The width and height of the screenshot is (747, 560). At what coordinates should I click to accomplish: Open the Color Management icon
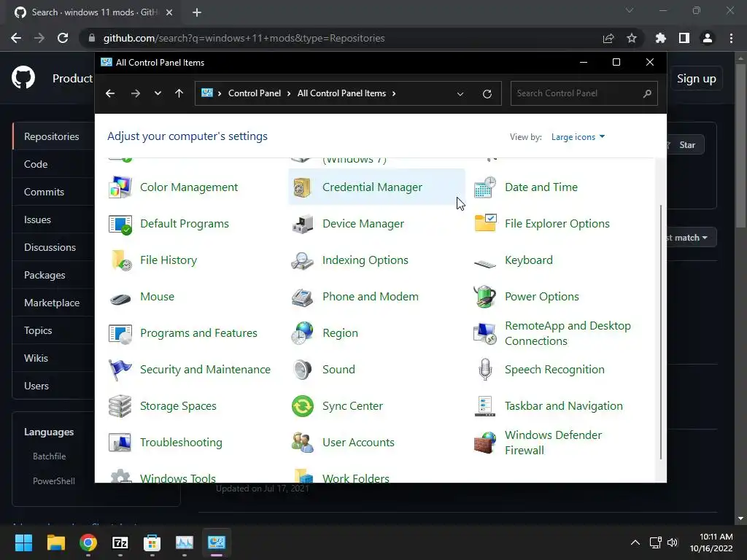(120, 187)
